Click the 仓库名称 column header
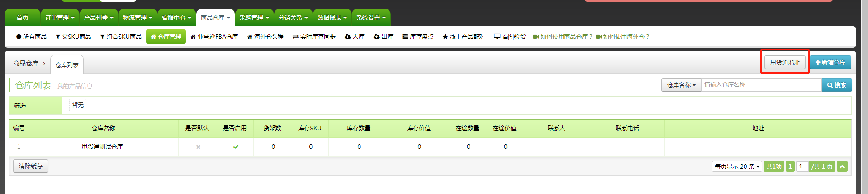The width and height of the screenshot is (868, 194). click(104, 129)
